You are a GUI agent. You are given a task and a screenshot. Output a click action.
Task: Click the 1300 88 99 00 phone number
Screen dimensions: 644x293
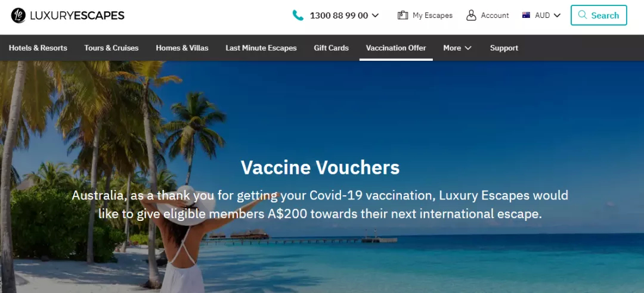pyautogui.click(x=339, y=15)
